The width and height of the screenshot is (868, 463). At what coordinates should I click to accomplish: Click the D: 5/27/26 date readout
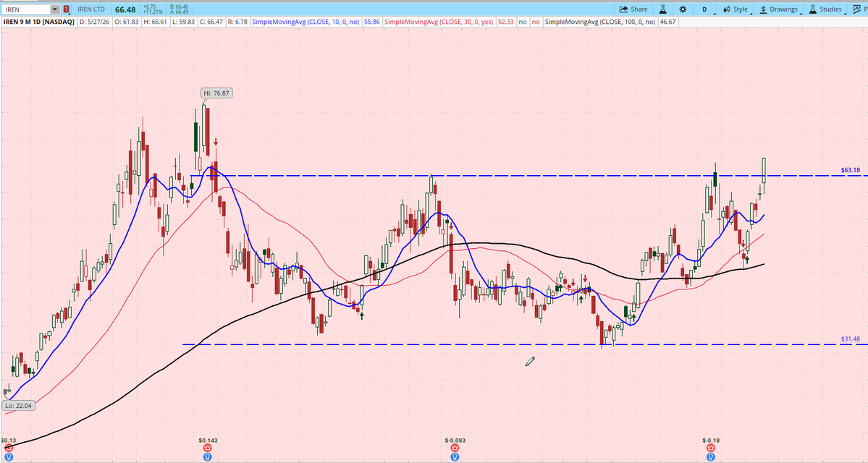[x=94, y=22]
